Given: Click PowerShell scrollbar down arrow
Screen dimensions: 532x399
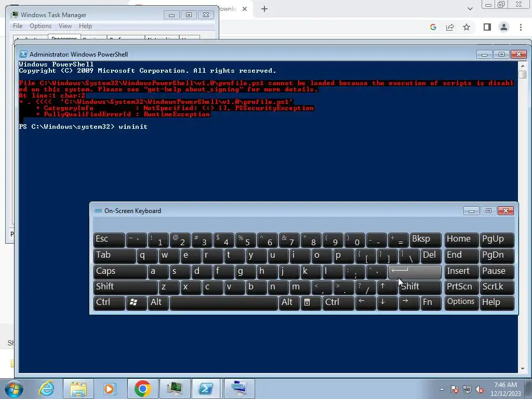Looking at the screenshot, I should point(523,368).
